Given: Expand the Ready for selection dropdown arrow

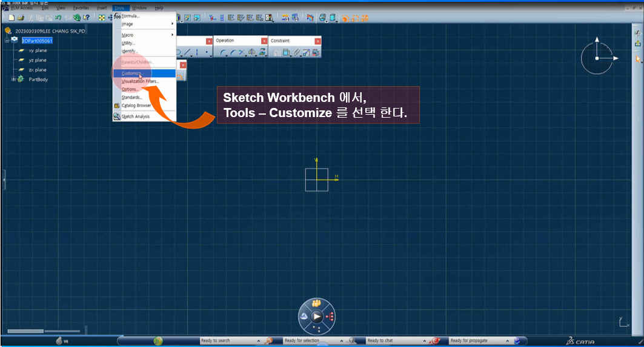Looking at the screenshot, I should 342,341.
